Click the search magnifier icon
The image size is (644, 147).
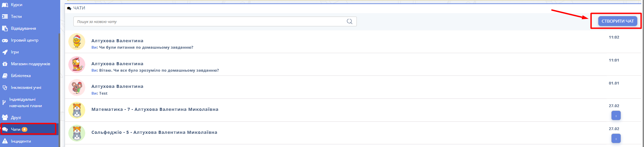click(349, 22)
